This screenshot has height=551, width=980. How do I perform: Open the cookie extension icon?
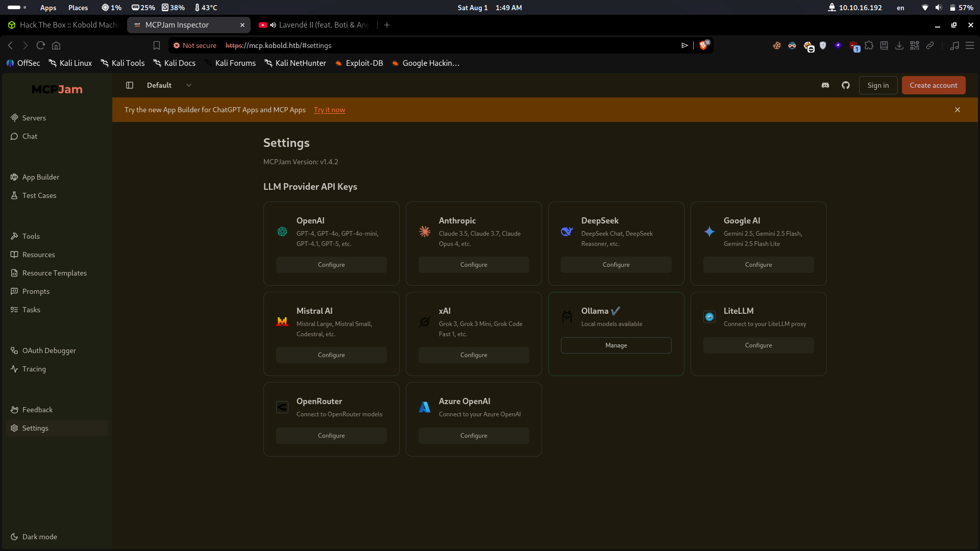pos(777,45)
